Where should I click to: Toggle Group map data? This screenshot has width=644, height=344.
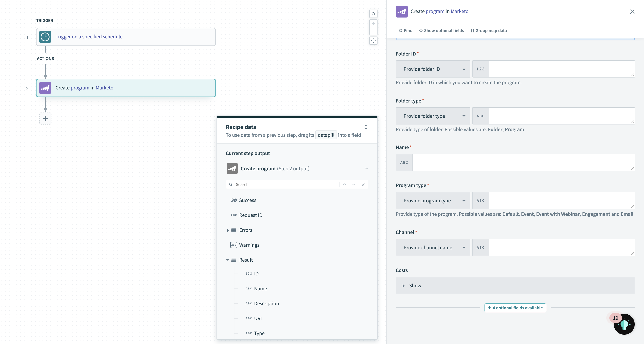point(489,31)
